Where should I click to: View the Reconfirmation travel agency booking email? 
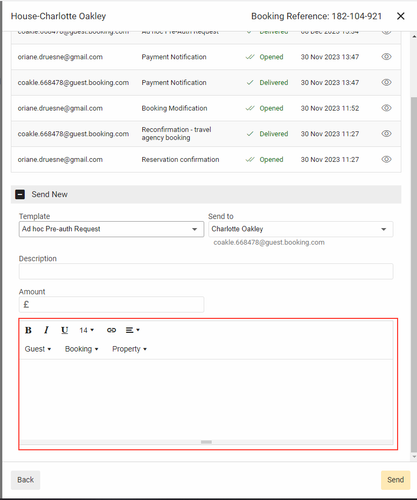click(x=386, y=134)
